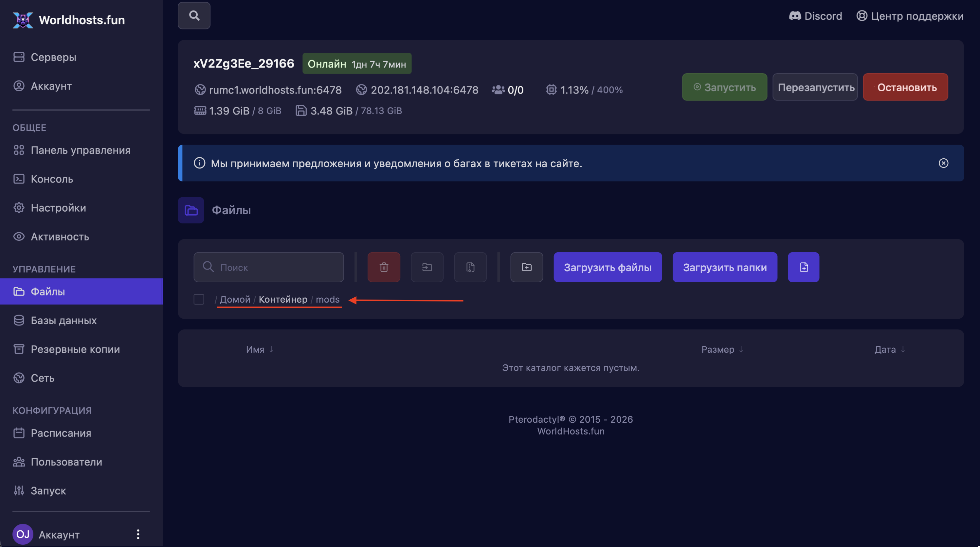Screen dimensions: 980x547
Task: Navigate to Контейнер in the breadcrumb
Action: point(283,299)
